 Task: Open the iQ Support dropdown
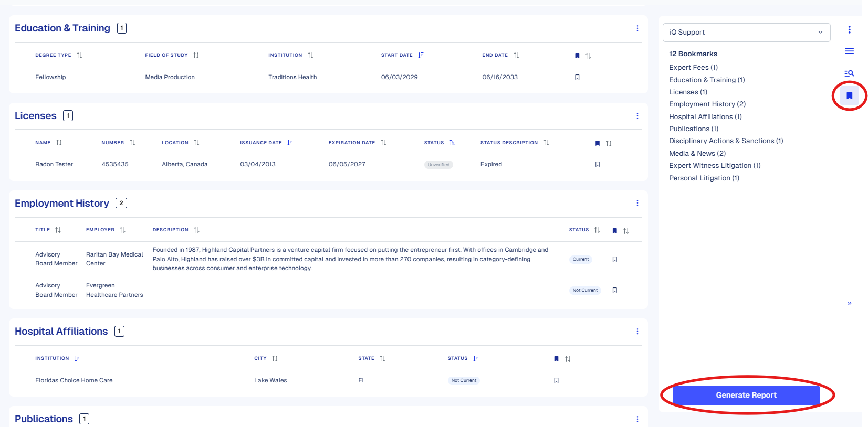(746, 33)
